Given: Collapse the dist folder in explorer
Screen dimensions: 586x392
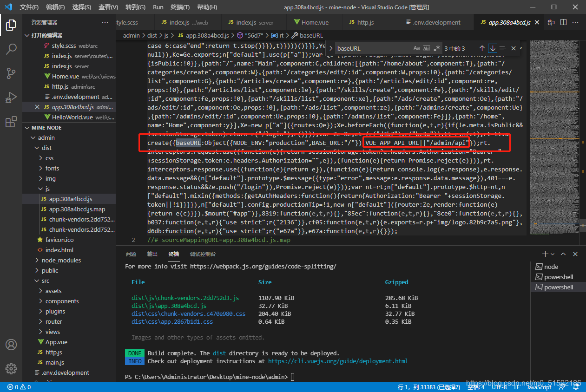Looking at the screenshot, I should pyautogui.click(x=46, y=148).
